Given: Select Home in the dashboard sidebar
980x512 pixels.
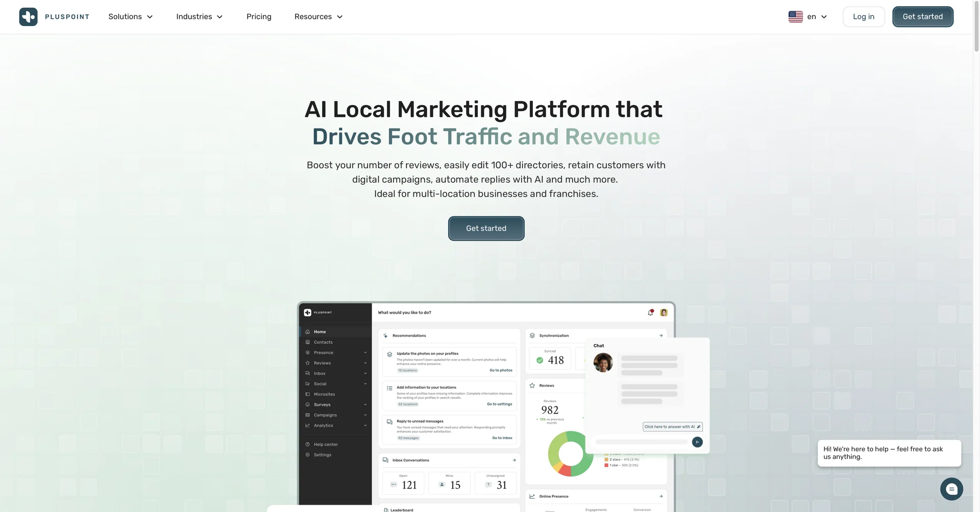Looking at the screenshot, I should point(320,332).
